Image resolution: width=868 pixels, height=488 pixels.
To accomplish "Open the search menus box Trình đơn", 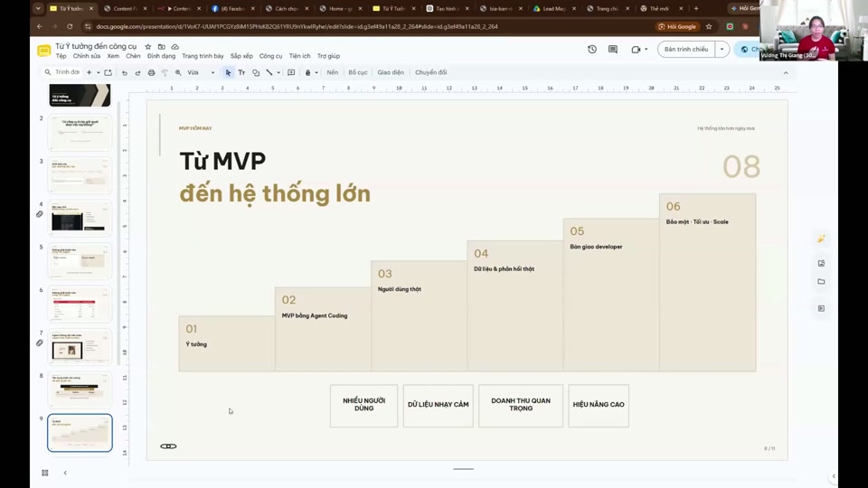I will [x=62, y=72].
